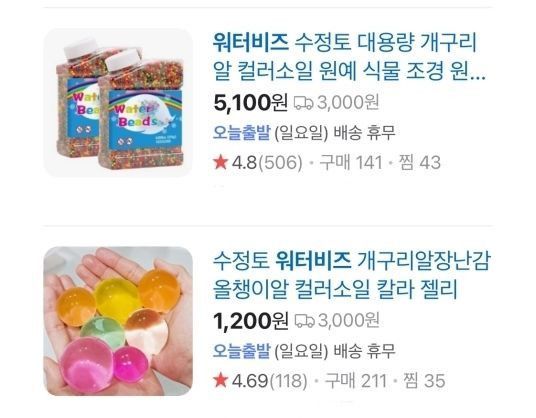Open the 수정토 워터비즈 개구리알장난감 product title
The width and height of the screenshot is (536, 418).
point(352,275)
